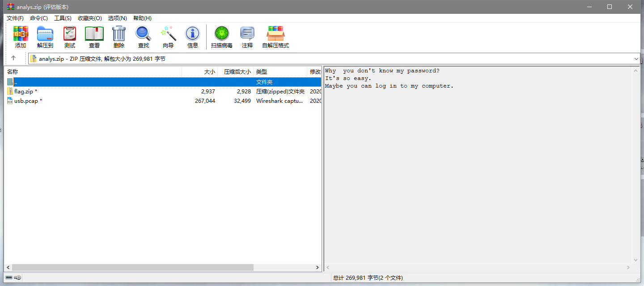Click the 文件夹 type cell
Screen dimensions: 644x286
[264, 82]
